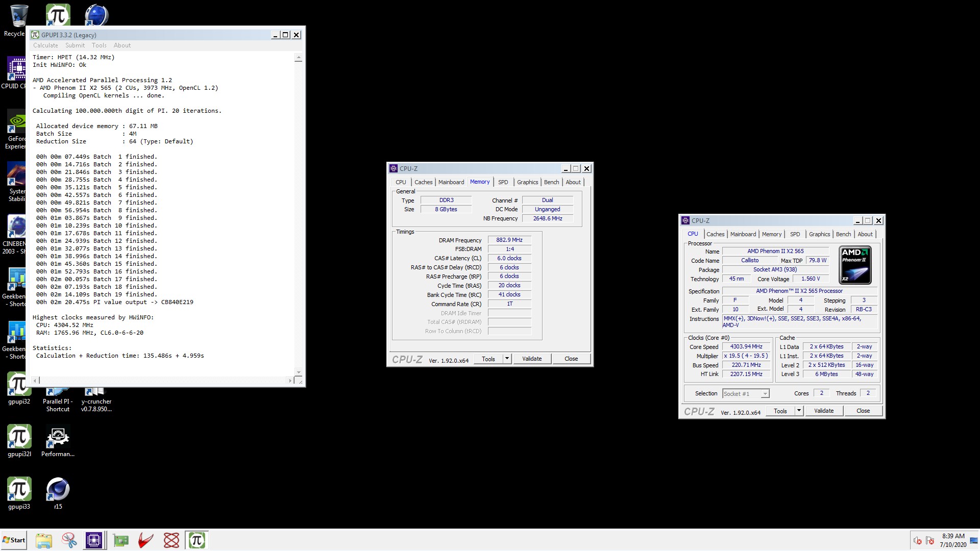Click Validate in processor CPU-Z window
This screenshot has width=980, height=551.
click(x=824, y=411)
